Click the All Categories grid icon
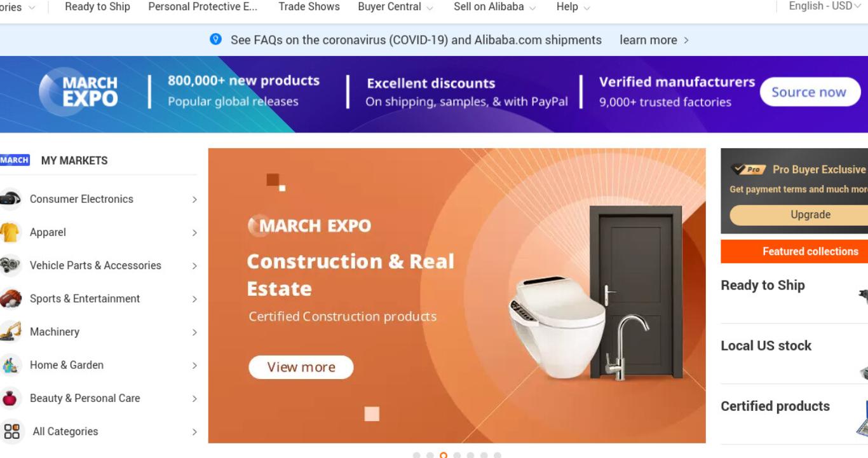 (11, 431)
